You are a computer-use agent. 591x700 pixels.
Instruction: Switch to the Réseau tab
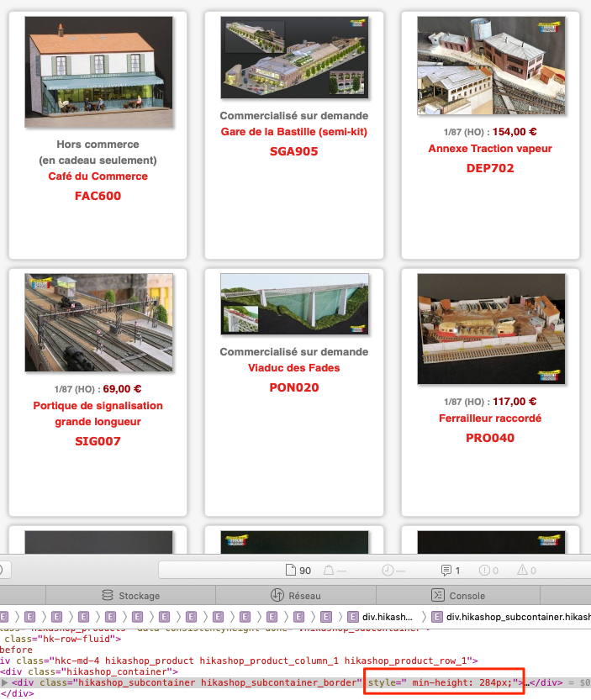296,596
